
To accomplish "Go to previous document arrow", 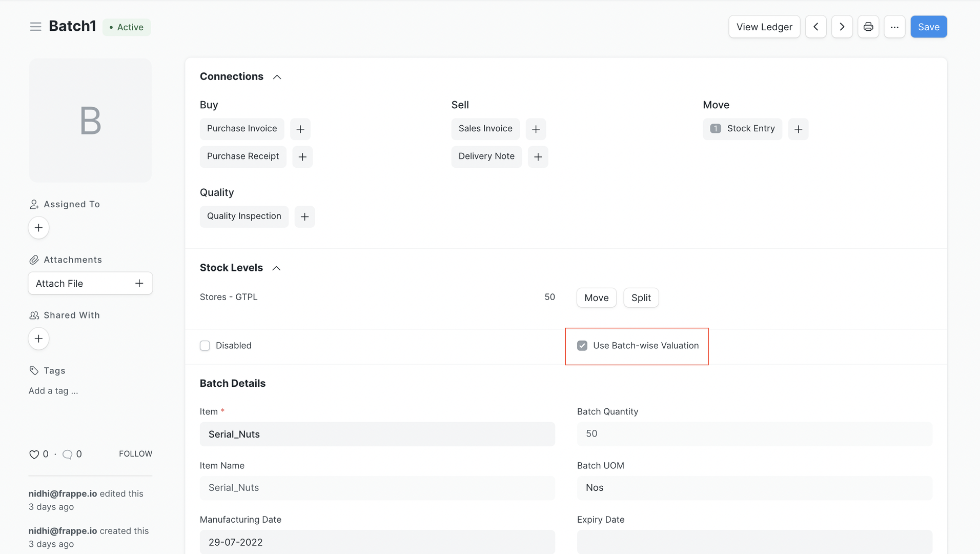I will pos(815,27).
